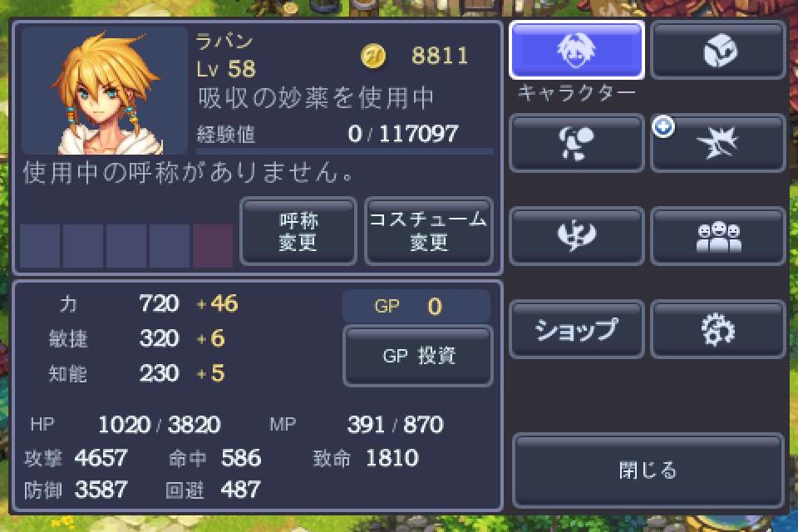This screenshot has width=798, height=532.
Task: Open the settings gear menu
Action: pyautogui.click(x=718, y=329)
